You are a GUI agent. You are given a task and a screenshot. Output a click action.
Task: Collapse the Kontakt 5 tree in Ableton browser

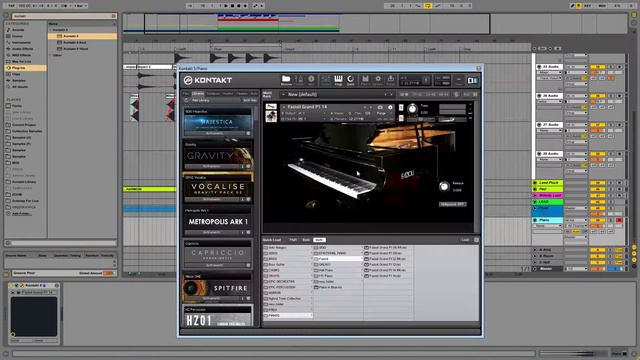[51, 30]
